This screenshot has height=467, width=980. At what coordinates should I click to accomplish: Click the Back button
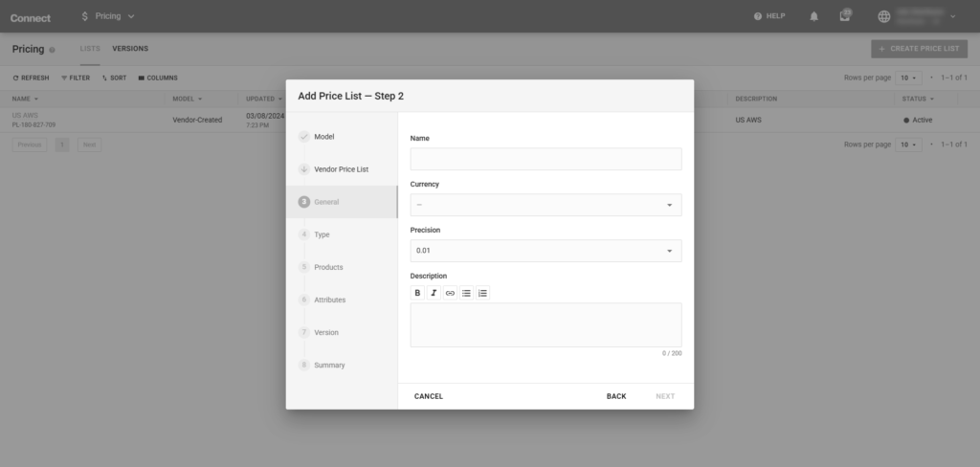point(616,396)
